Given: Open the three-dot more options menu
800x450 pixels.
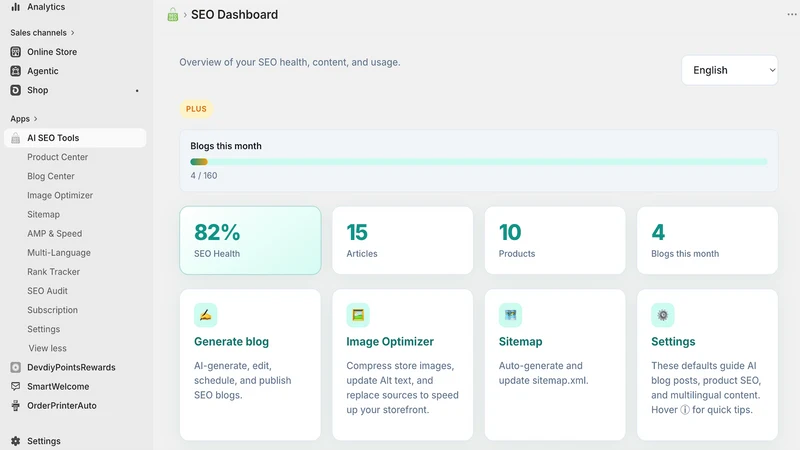Looking at the screenshot, I should (x=792, y=14).
